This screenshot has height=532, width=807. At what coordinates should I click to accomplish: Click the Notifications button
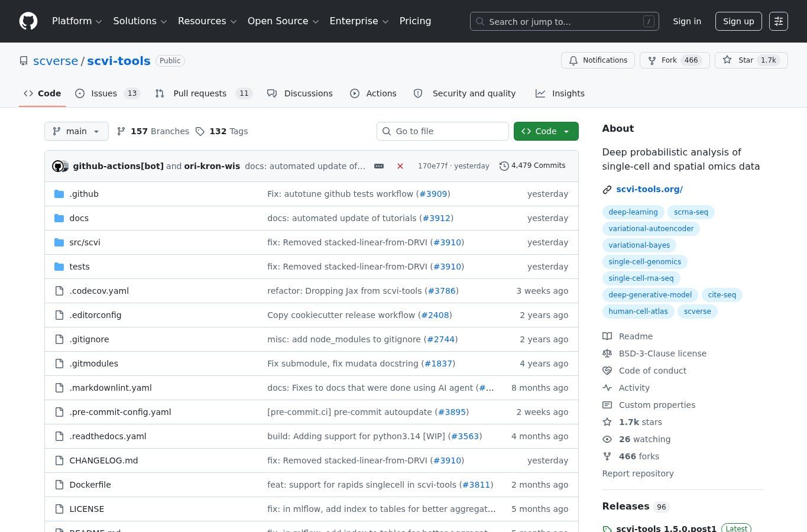598,60
